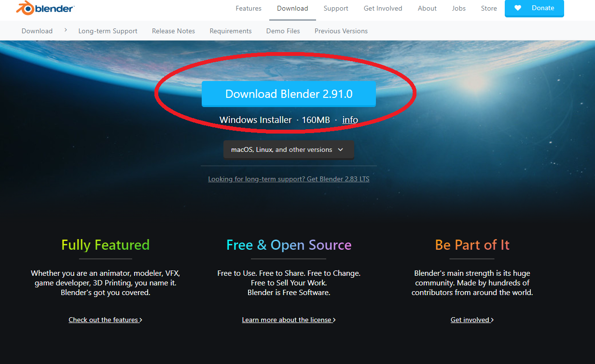Select the Download nav item
This screenshot has width=595, height=364.
[292, 9]
